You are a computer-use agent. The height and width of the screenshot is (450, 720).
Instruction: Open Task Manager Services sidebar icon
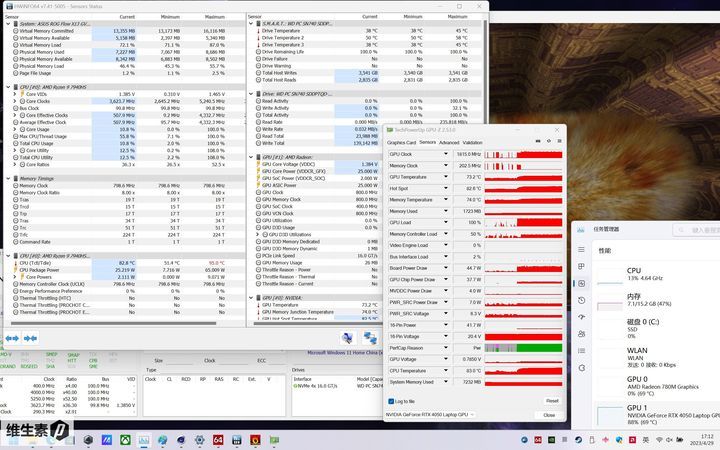click(581, 368)
